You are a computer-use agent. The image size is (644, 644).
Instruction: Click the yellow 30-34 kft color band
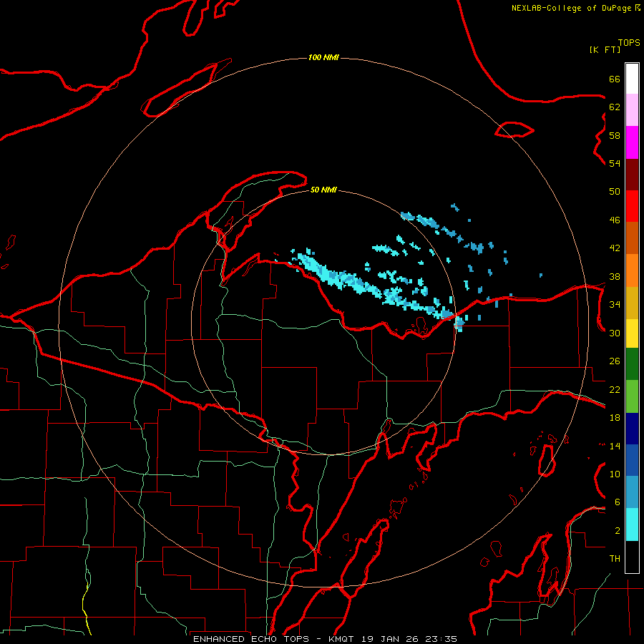click(x=632, y=333)
